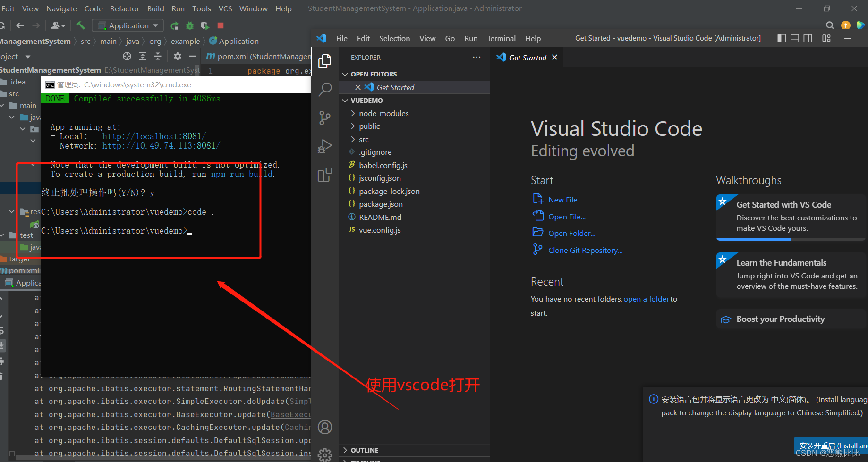Screen dimensions: 868x462
Task: Open the VS Code Source Control icon
Action: point(325,118)
